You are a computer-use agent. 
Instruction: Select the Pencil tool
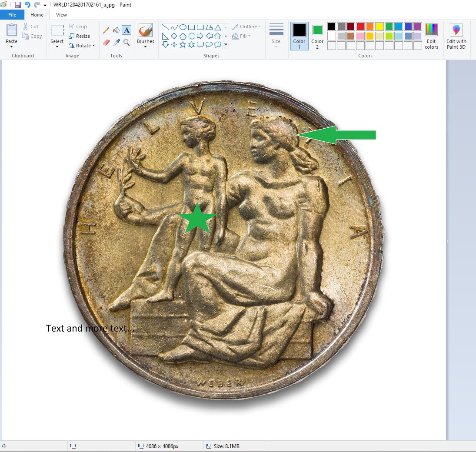[106, 30]
